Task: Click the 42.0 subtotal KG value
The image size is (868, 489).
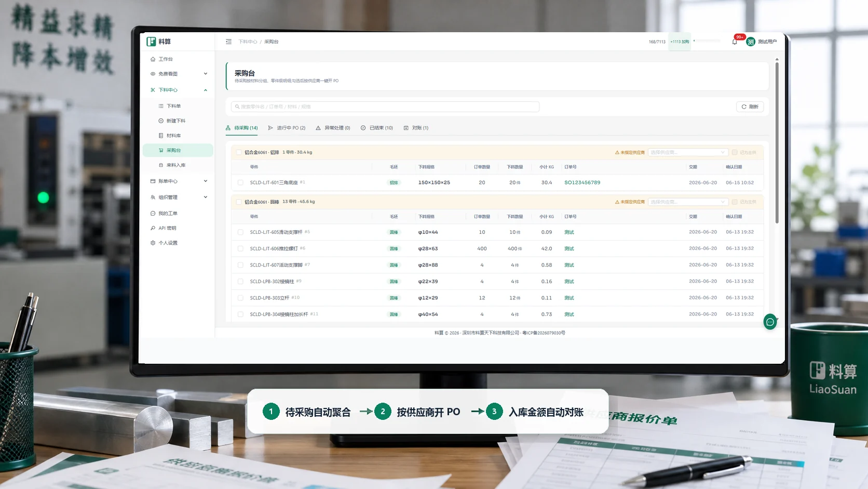Action: [x=547, y=248]
